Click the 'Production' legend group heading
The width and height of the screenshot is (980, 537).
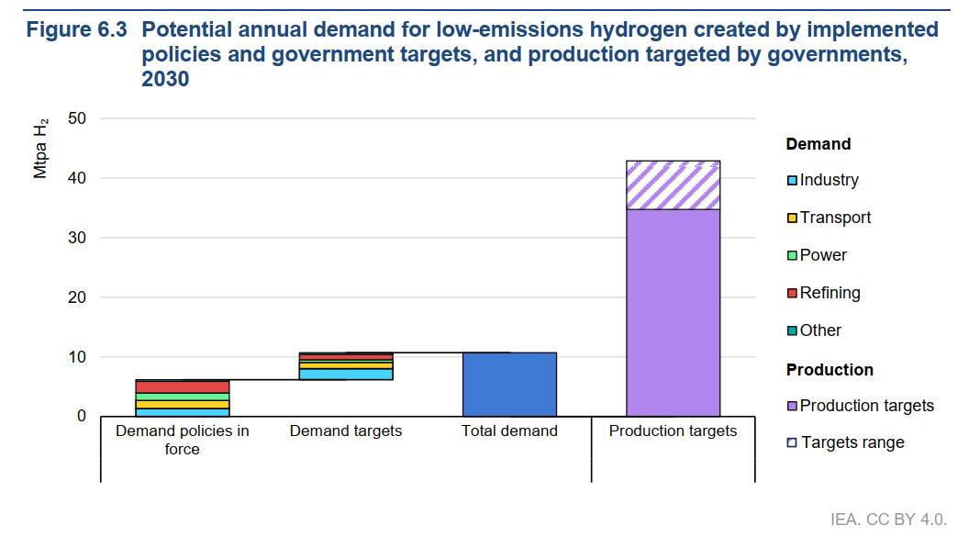pos(830,370)
